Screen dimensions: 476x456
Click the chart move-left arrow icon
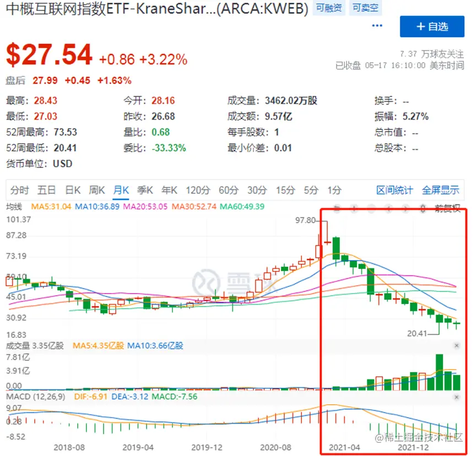tap(388, 208)
